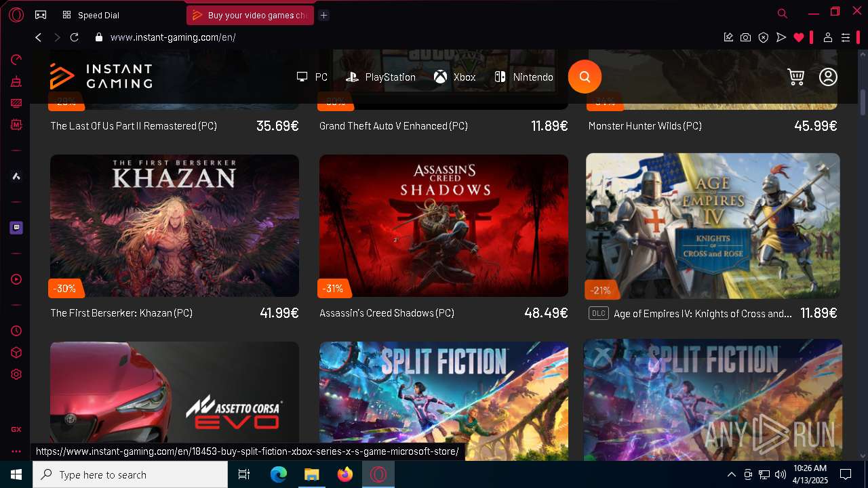Open Easy Setup sliders icon
Viewport: 868px width, 488px height.
pyautogui.click(x=846, y=38)
